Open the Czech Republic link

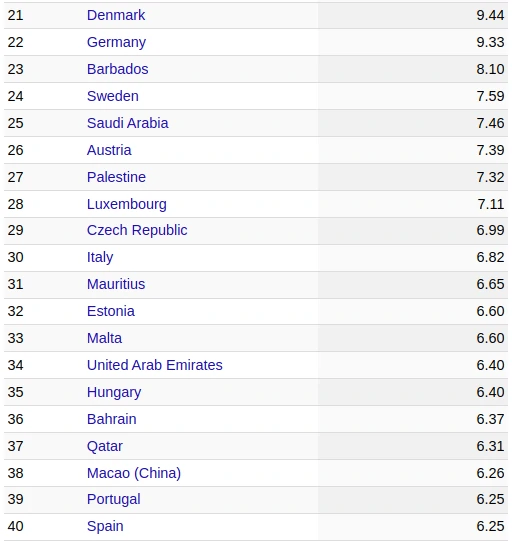click(x=137, y=230)
